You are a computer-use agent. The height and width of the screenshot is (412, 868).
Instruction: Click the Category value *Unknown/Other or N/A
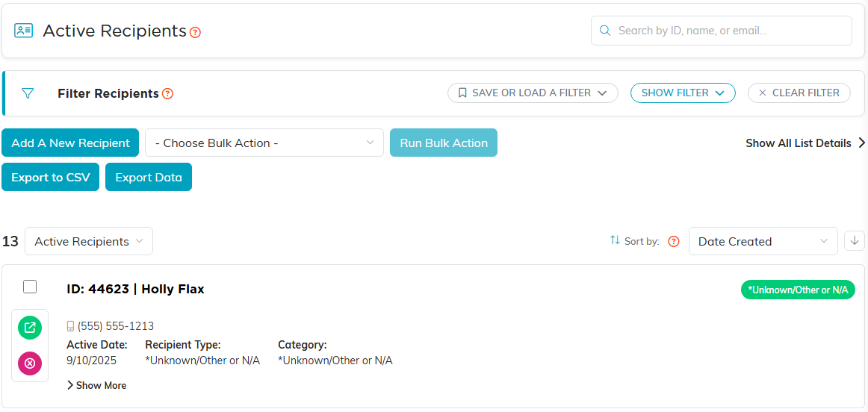335,361
